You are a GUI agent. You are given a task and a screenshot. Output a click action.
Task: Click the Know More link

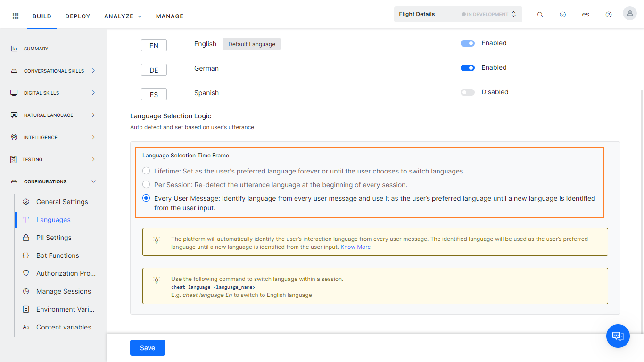tap(355, 247)
